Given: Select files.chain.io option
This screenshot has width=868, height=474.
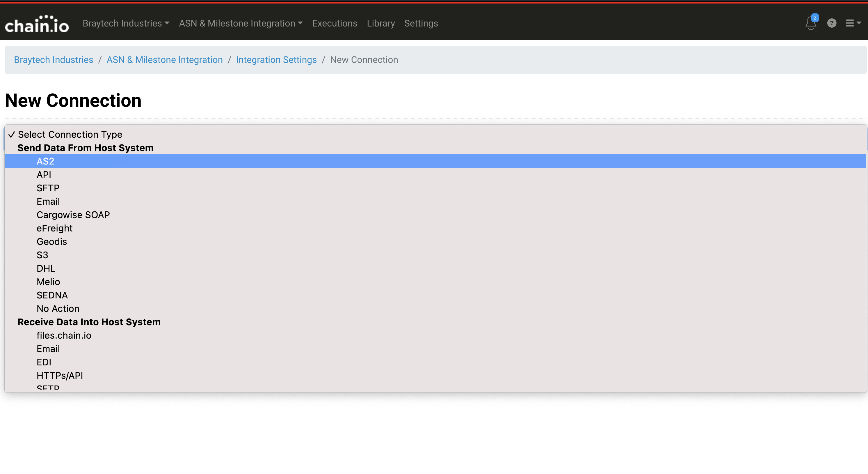Looking at the screenshot, I should tap(435, 335).
